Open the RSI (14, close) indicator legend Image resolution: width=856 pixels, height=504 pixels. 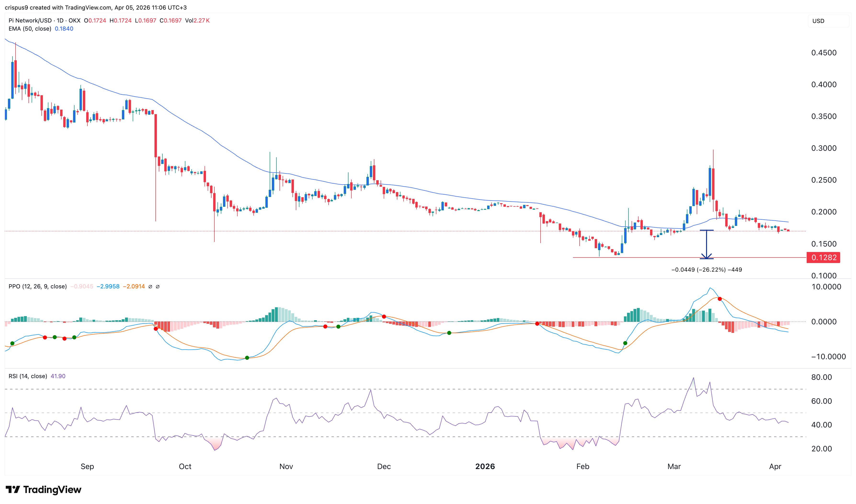coord(28,376)
